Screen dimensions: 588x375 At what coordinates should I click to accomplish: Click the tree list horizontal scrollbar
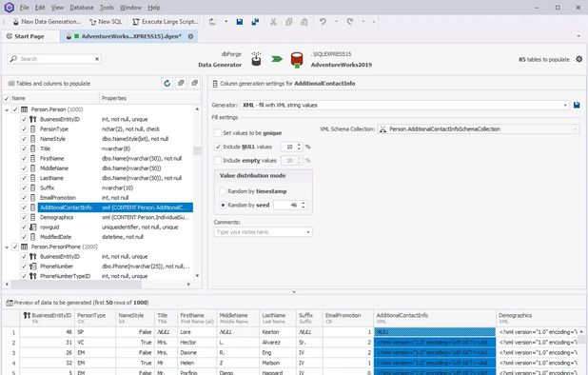tap(76, 285)
